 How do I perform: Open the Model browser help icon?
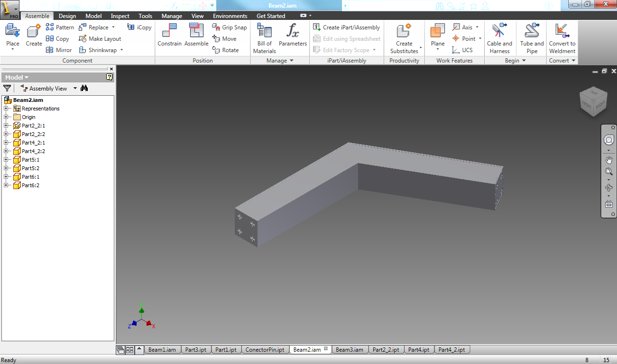tap(110, 77)
